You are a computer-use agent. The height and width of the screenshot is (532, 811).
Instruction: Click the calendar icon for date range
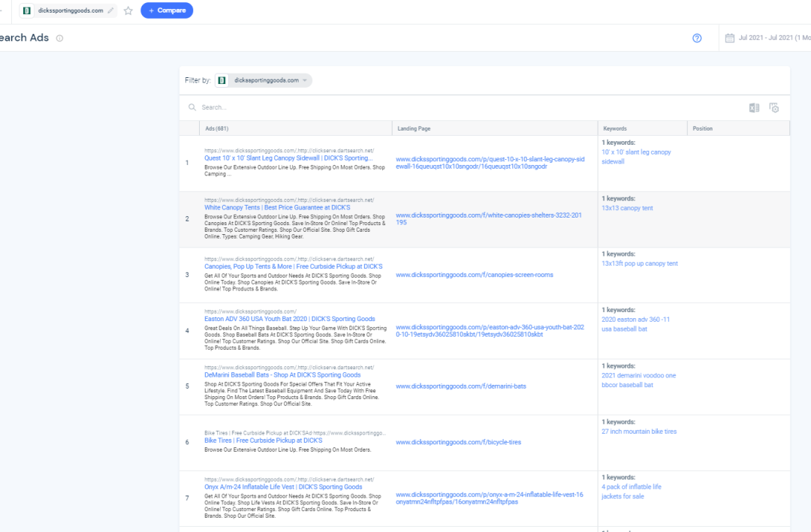(x=729, y=38)
